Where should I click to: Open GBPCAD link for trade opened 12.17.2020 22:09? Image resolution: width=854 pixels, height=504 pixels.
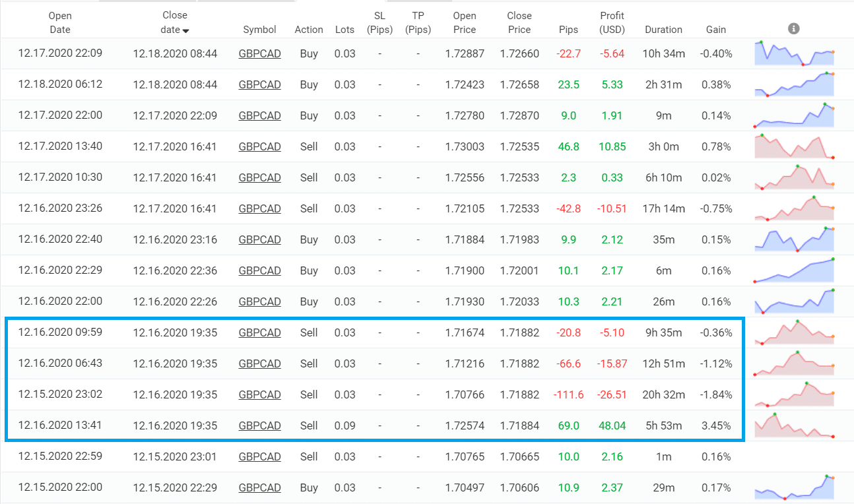(x=259, y=54)
